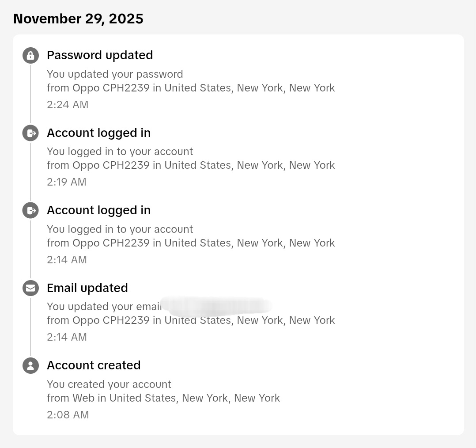
Task: Click the 2:08 AM timestamp
Action: tap(68, 415)
